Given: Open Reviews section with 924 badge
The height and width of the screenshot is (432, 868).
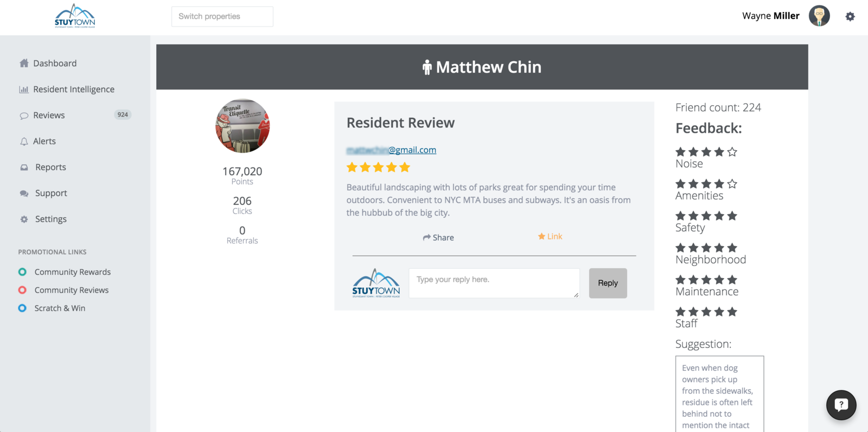Looking at the screenshot, I should pyautogui.click(x=75, y=115).
